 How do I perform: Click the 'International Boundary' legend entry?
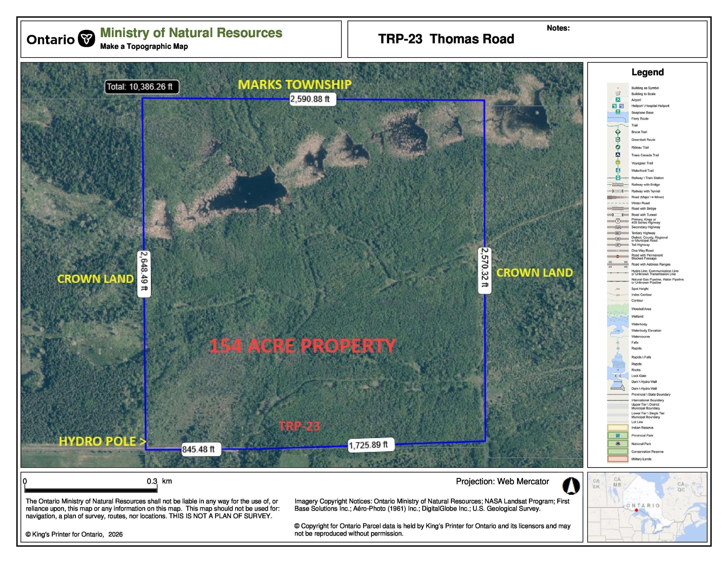[648, 400]
